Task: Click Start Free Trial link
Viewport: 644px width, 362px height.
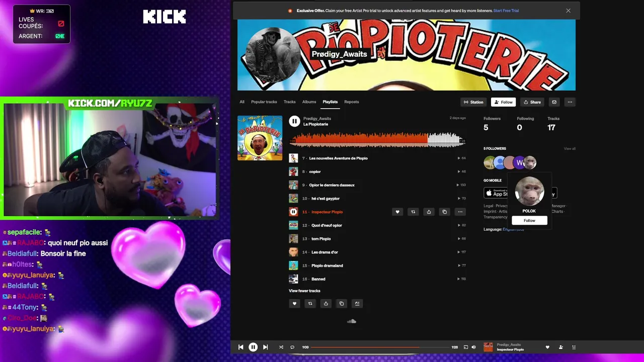Action: [x=506, y=11]
